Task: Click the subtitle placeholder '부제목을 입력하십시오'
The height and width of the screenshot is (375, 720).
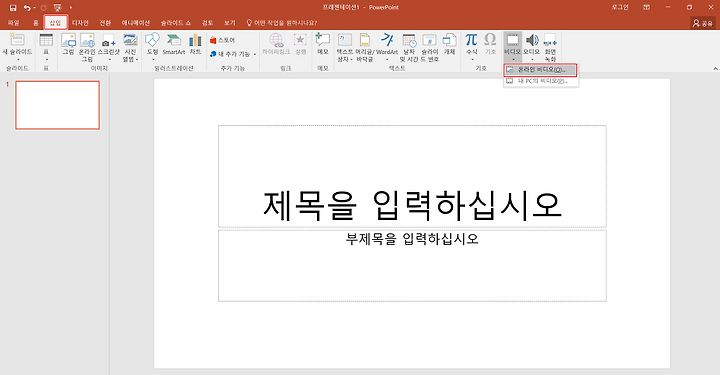Action: 412,265
